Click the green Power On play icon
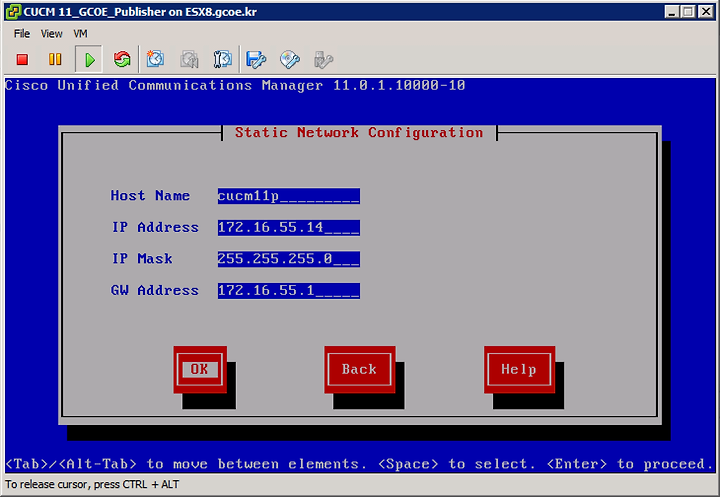Viewport: 720px width, 497px height. point(89,59)
